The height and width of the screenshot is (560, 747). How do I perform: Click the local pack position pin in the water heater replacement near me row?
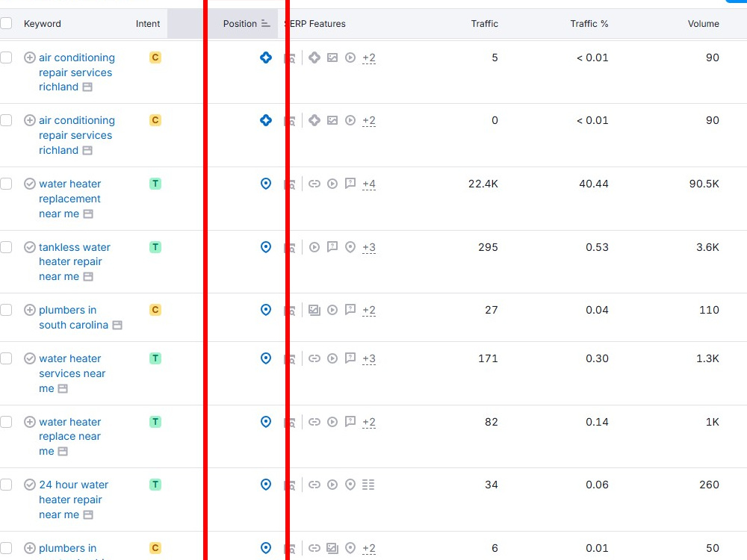tap(266, 184)
